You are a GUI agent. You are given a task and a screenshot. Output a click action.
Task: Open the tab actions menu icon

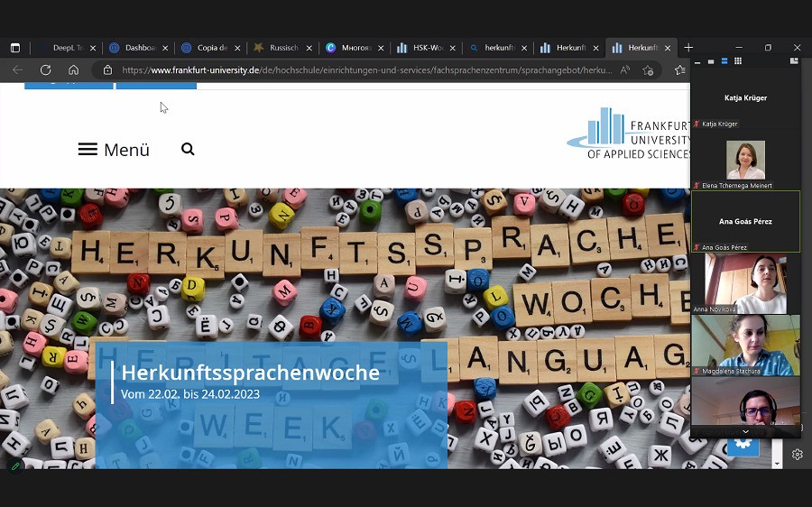click(14, 48)
